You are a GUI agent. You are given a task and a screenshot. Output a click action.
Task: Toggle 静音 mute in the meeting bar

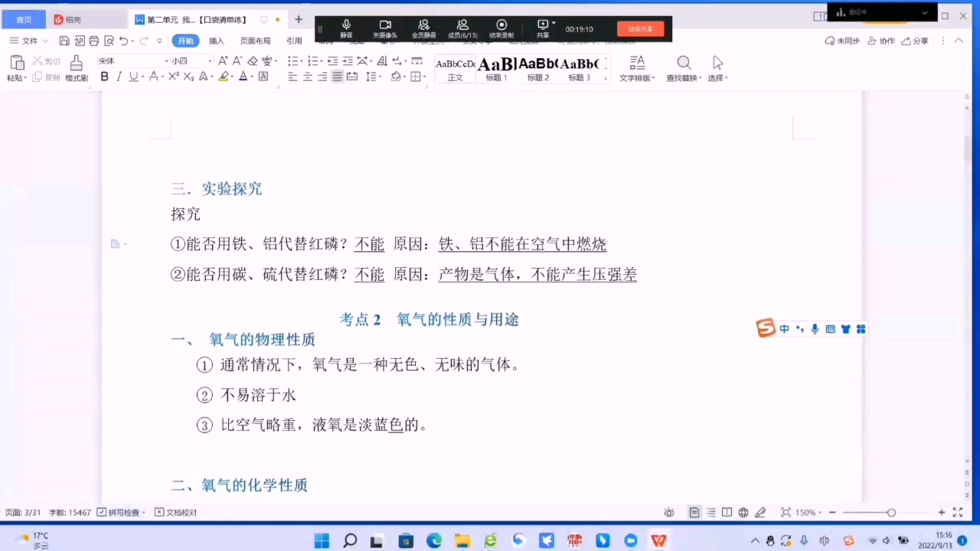tap(346, 28)
